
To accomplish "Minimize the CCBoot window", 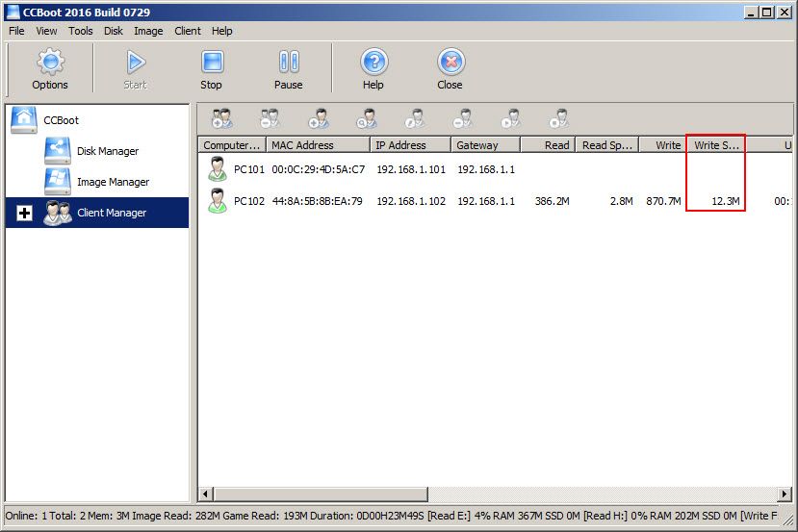I will [751, 12].
